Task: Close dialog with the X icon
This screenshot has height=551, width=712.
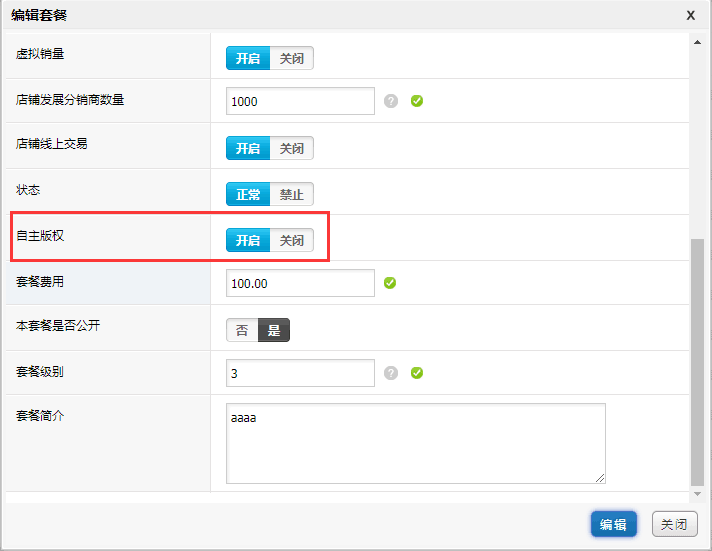Action: click(690, 15)
